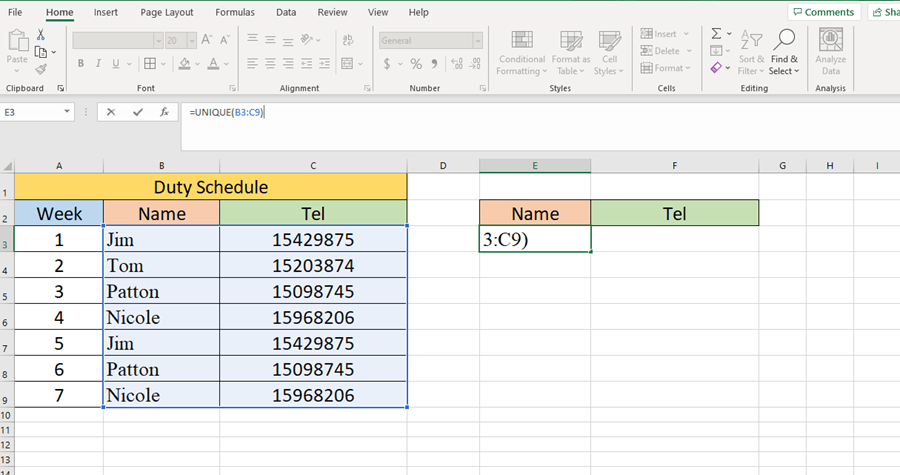Switch to the Review tab
900x475 pixels.
click(x=332, y=12)
